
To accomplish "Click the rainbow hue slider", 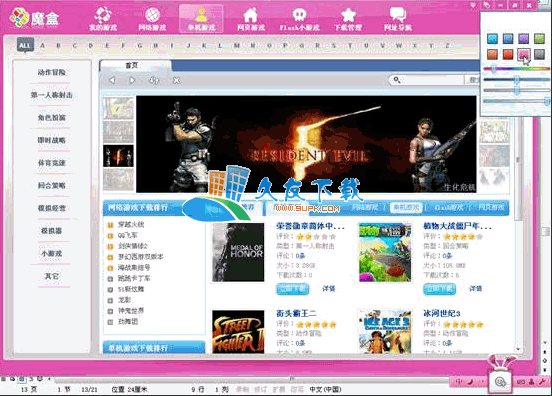I will tap(516, 69).
